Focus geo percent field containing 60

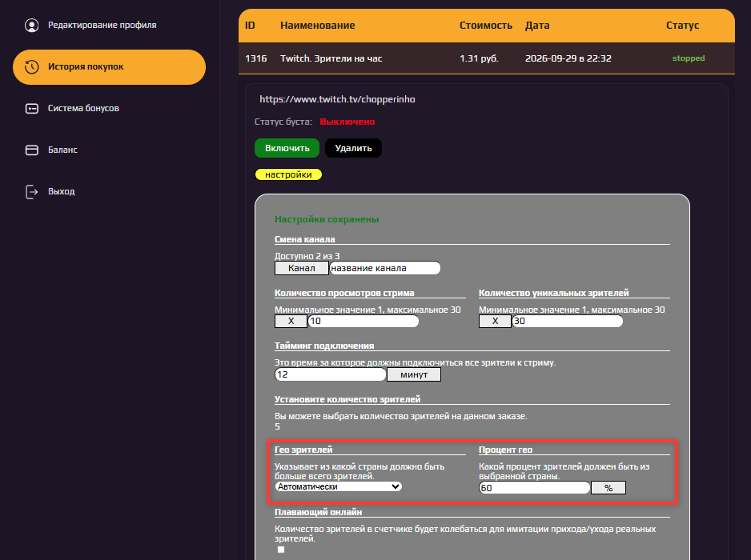click(535, 488)
